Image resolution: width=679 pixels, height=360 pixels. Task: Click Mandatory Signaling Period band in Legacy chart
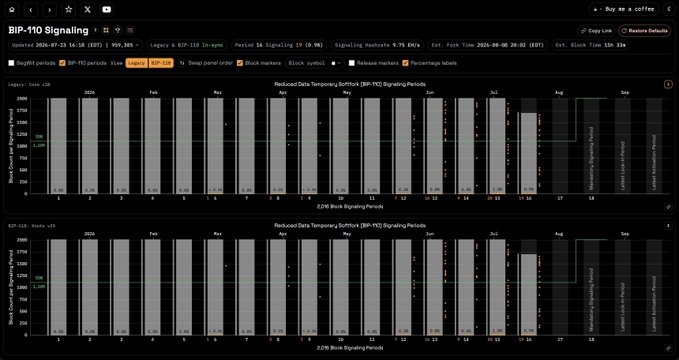(591, 146)
